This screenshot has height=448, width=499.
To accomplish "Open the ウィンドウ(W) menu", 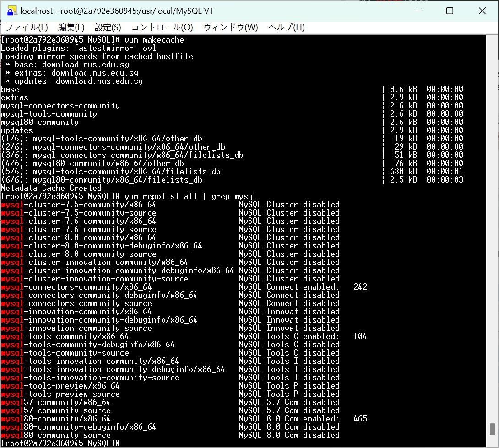I will click(x=230, y=27).
